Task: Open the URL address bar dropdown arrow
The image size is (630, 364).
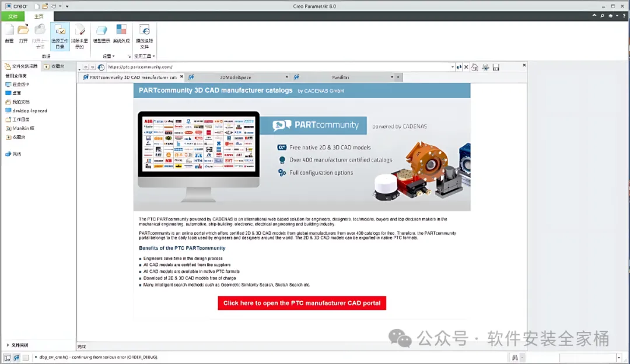Action: coord(453,67)
